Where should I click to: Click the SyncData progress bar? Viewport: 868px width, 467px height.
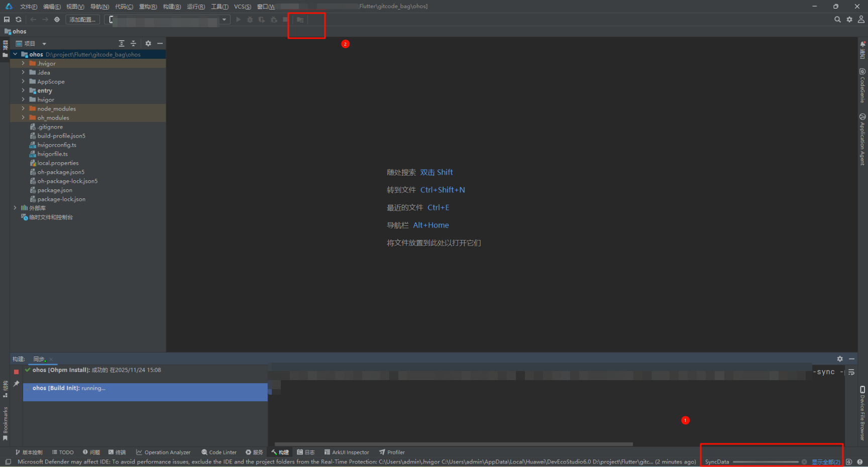(x=766, y=462)
